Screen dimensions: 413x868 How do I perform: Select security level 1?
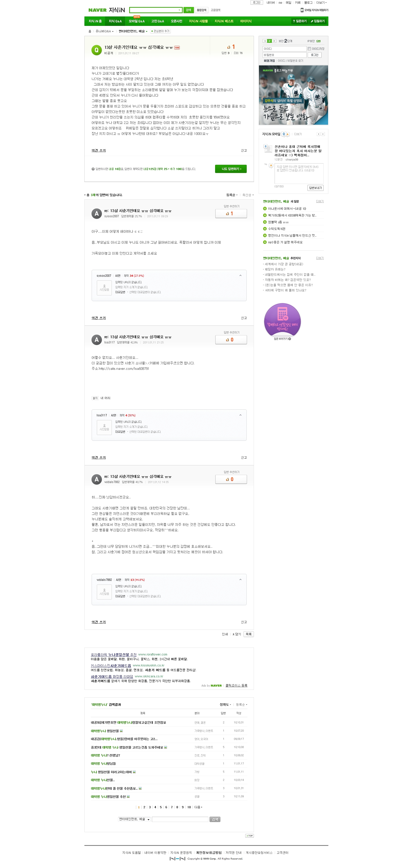point(265,41)
